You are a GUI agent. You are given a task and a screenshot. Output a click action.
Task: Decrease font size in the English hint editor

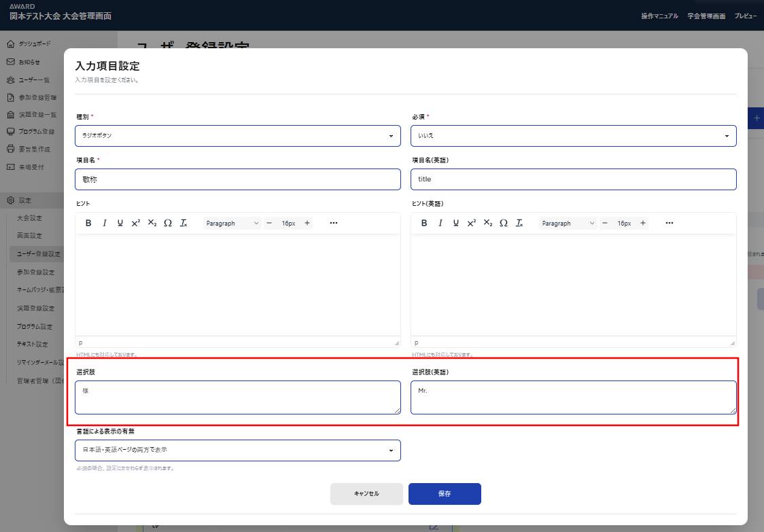pyautogui.click(x=605, y=223)
